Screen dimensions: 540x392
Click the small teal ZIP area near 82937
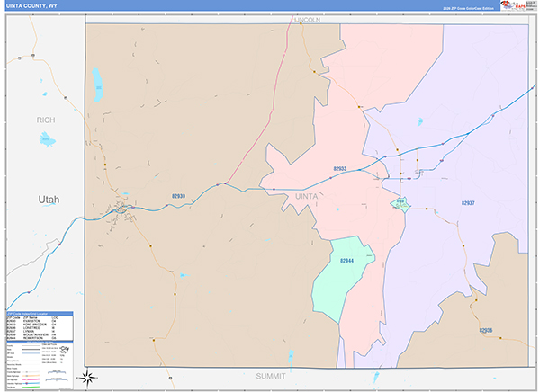tap(400, 204)
